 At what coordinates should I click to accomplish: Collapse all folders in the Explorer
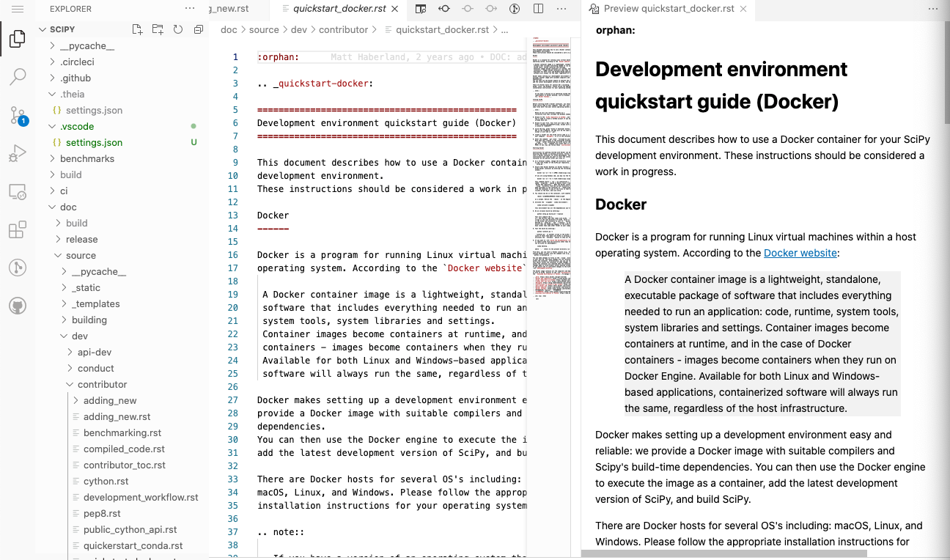pyautogui.click(x=198, y=29)
